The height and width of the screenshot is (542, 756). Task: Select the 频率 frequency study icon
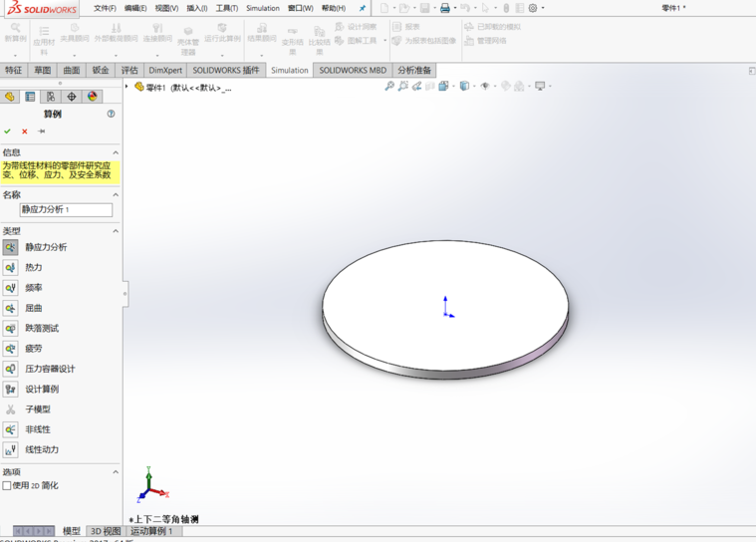(x=10, y=288)
